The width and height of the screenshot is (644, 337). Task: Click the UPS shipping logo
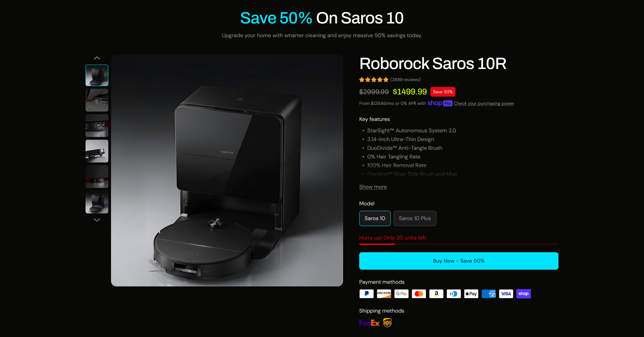point(387,323)
